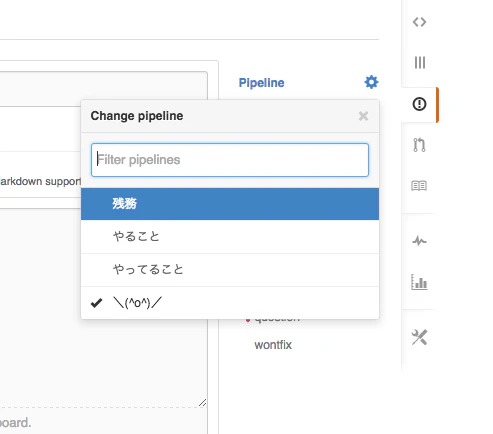493x434 pixels.
Task: Focus the Filter pipelines input field
Action: [230, 160]
